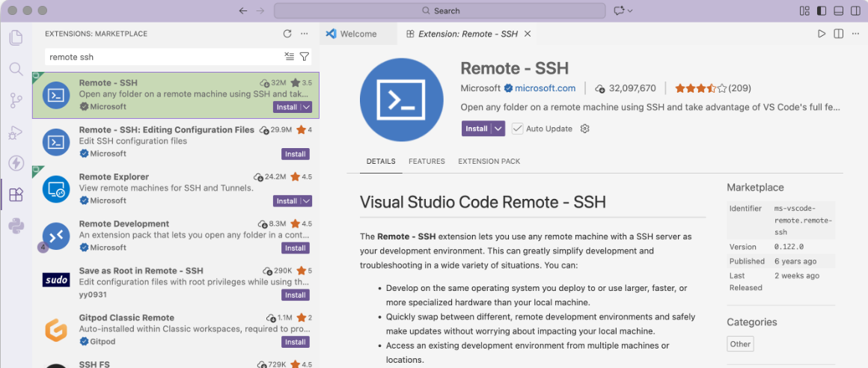Click the Gitpod extension icon
Image resolution: width=868 pixels, height=368 pixels.
pyautogui.click(x=56, y=331)
